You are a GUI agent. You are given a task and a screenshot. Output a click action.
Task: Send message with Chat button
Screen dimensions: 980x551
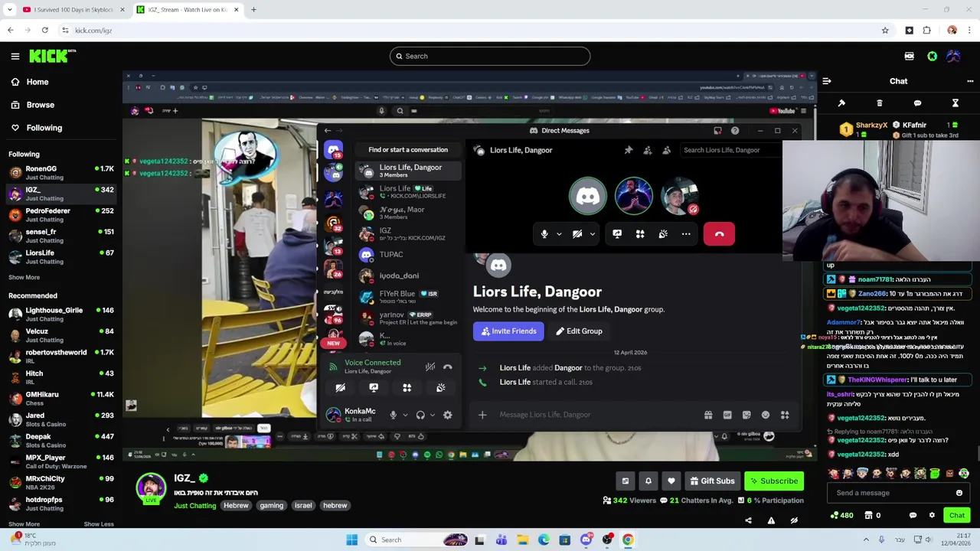(x=957, y=515)
